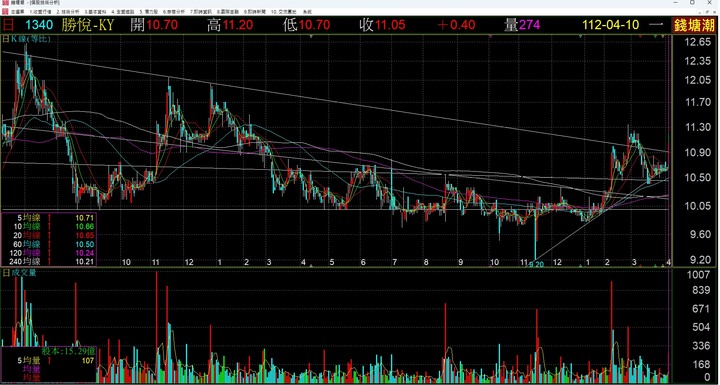This screenshot has width=720, height=385.
Task: Open menu item 6 in the menu bar
Action: [175, 11]
